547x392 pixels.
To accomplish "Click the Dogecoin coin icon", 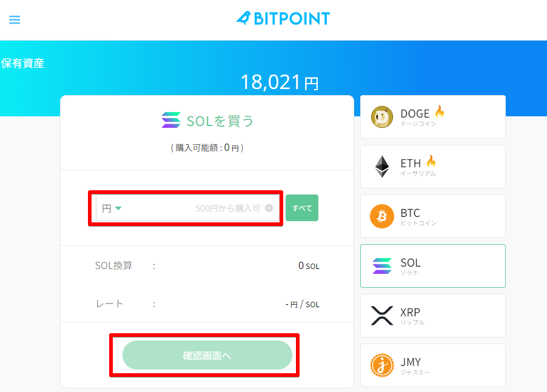I will click(x=382, y=117).
